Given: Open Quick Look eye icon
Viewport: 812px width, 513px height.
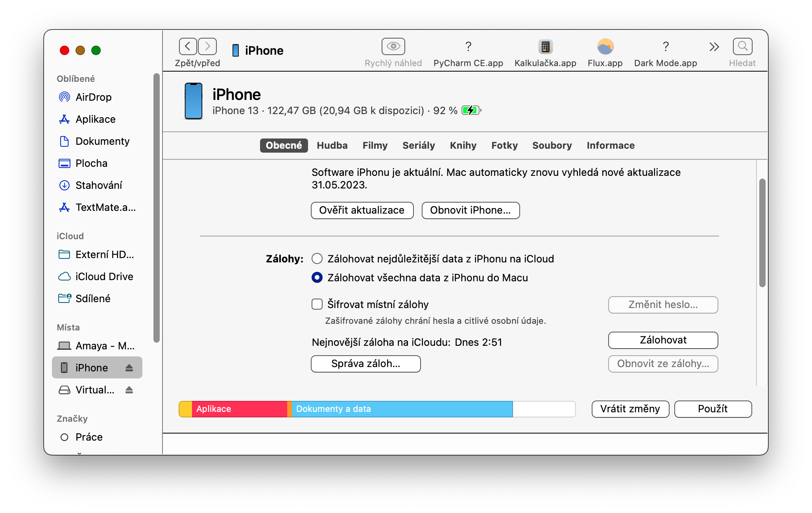Looking at the screenshot, I should point(393,46).
